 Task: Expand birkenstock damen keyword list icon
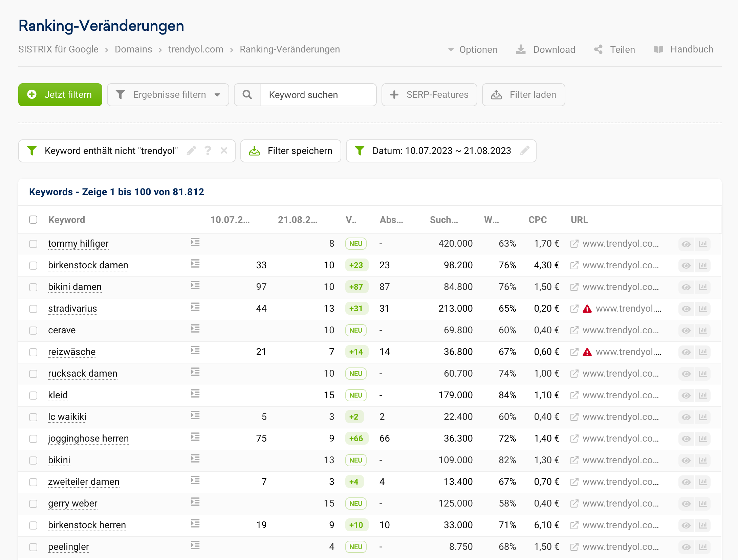click(x=195, y=264)
